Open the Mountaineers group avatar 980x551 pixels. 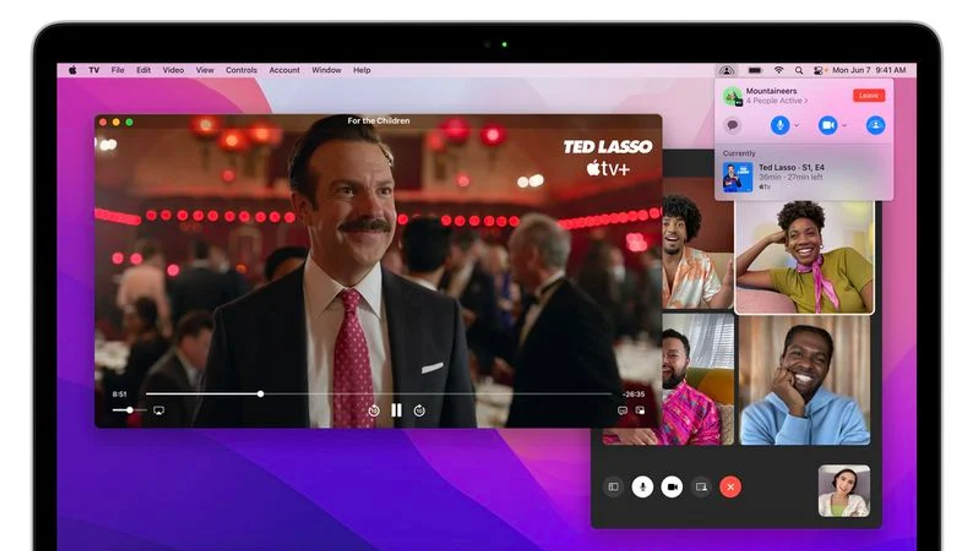[732, 96]
